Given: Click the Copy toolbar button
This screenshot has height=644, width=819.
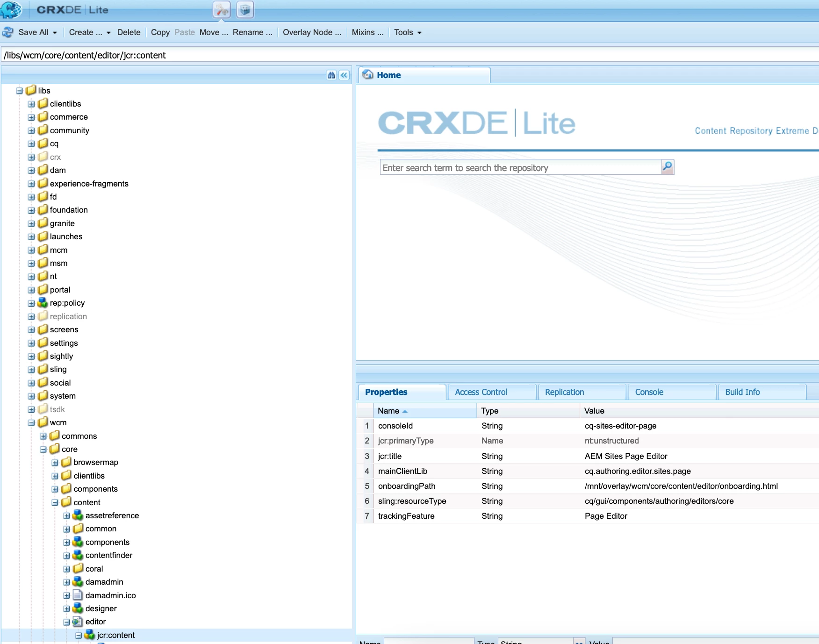Looking at the screenshot, I should click(x=160, y=32).
